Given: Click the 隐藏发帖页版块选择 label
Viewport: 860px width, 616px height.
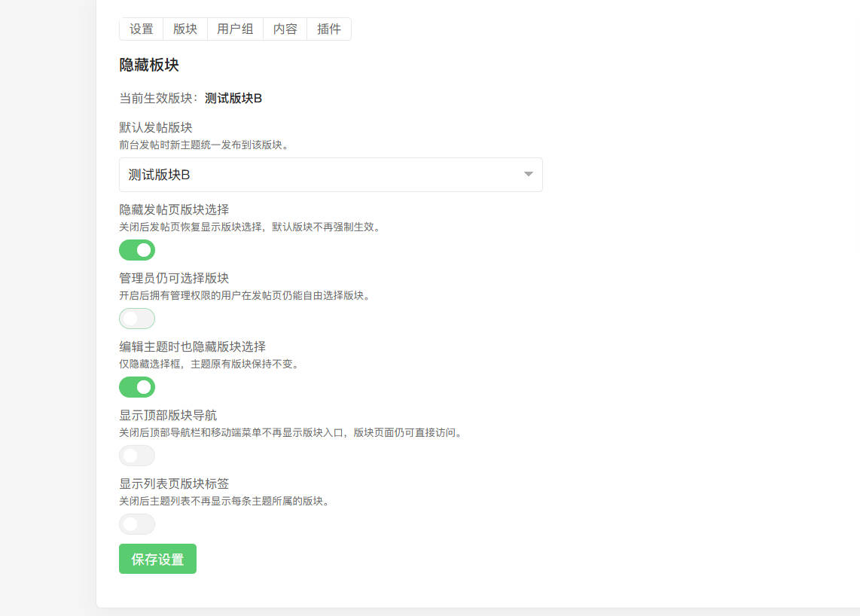Looking at the screenshot, I should 174,209.
